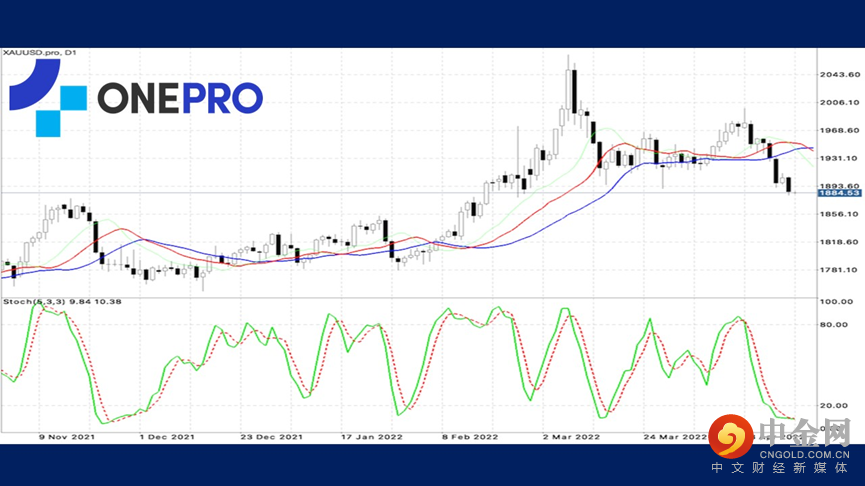The height and width of the screenshot is (486, 865).
Task: Click the 17 Jan 2022 date label
Action: pyautogui.click(x=372, y=437)
